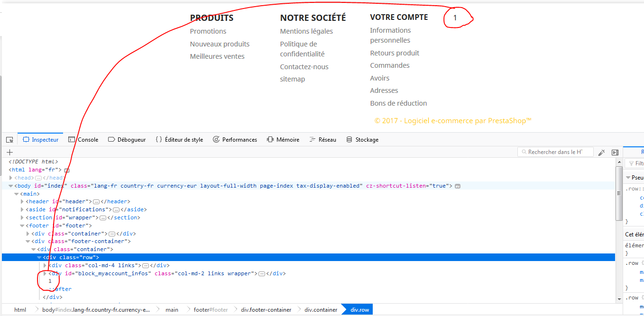The height and width of the screenshot is (316, 644).
Task: Open the Retours produit link
Action: tap(395, 53)
